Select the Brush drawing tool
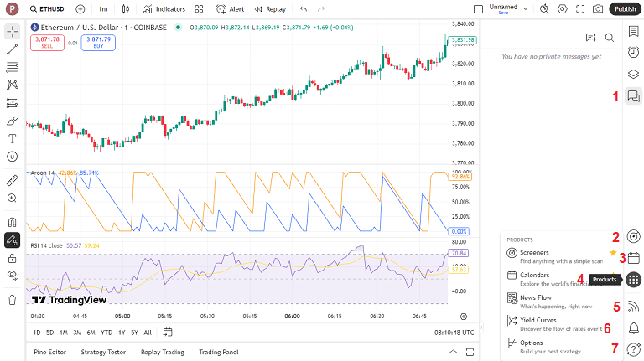Viewport: 644px width, 361px height. pos(13,121)
